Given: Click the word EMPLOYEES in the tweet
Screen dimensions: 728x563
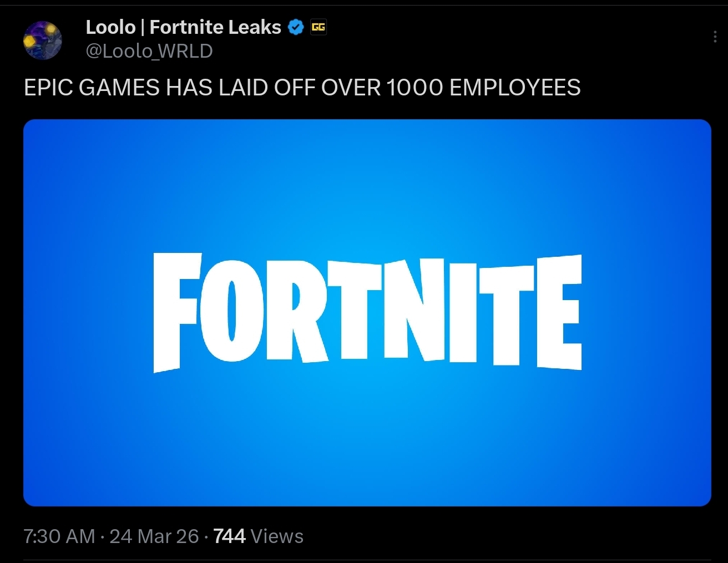Looking at the screenshot, I should pos(515,88).
